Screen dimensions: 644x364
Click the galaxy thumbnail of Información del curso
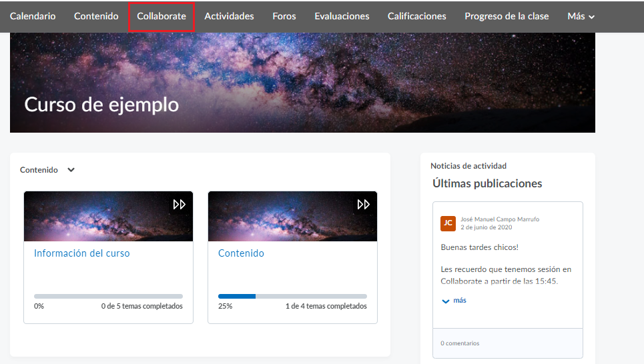pos(93,217)
